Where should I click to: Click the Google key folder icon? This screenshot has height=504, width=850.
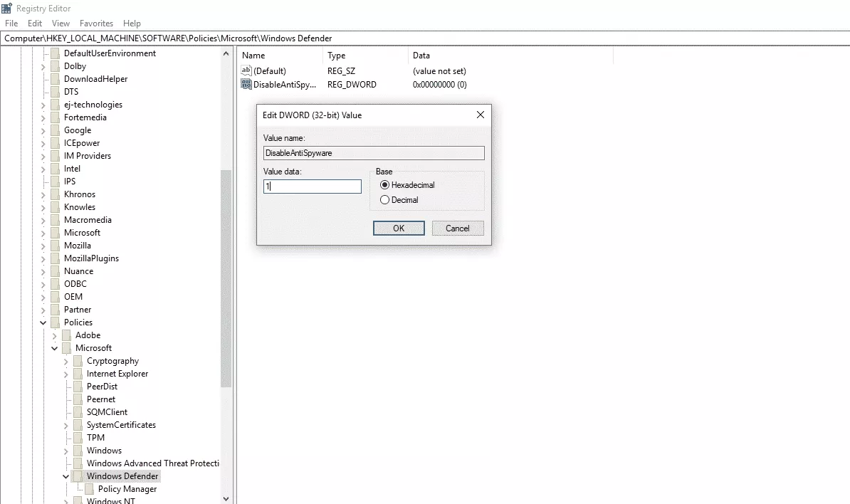56,130
